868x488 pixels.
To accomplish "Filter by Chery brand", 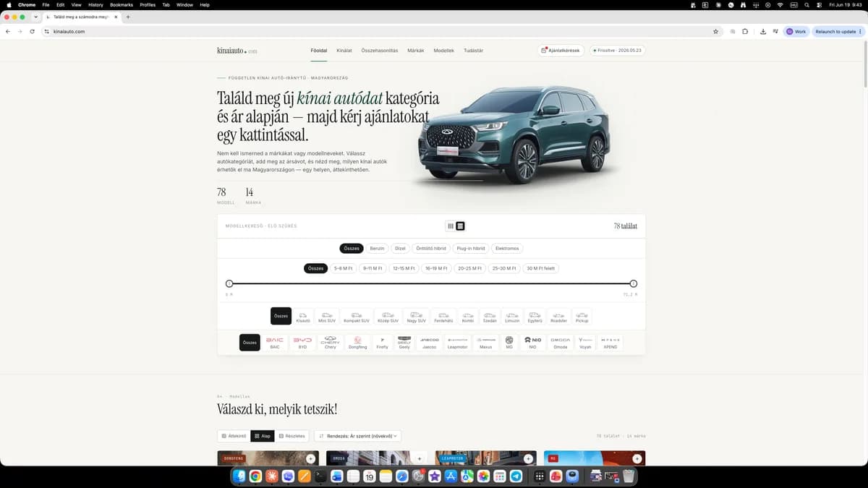I will tap(330, 343).
